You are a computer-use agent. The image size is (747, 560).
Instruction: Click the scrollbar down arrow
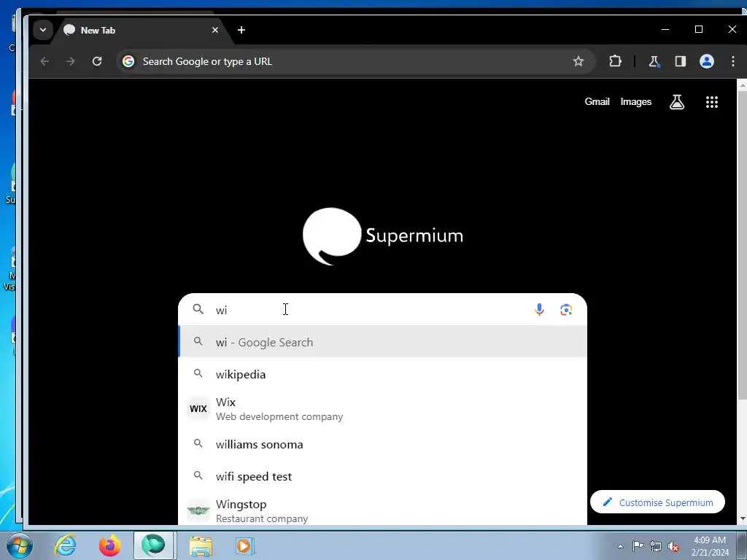click(742, 518)
